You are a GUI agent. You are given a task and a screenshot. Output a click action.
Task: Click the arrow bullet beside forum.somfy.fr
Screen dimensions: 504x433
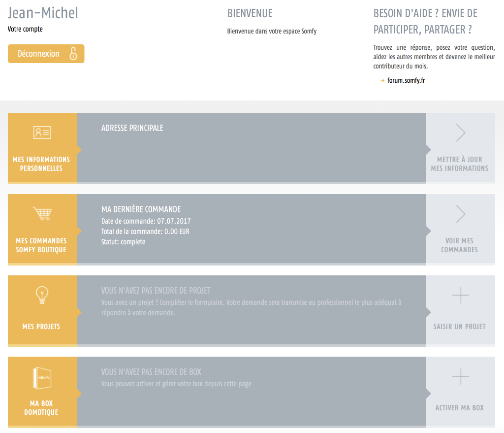(382, 80)
